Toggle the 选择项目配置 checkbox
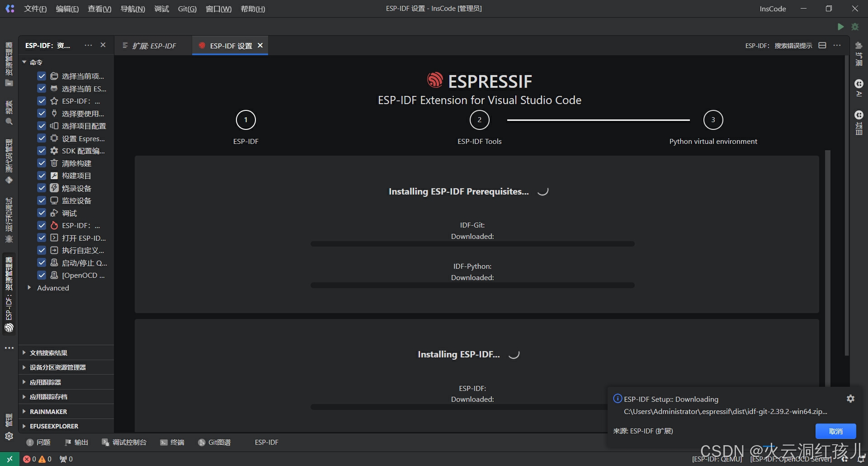This screenshot has height=466, width=868. tap(42, 126)
